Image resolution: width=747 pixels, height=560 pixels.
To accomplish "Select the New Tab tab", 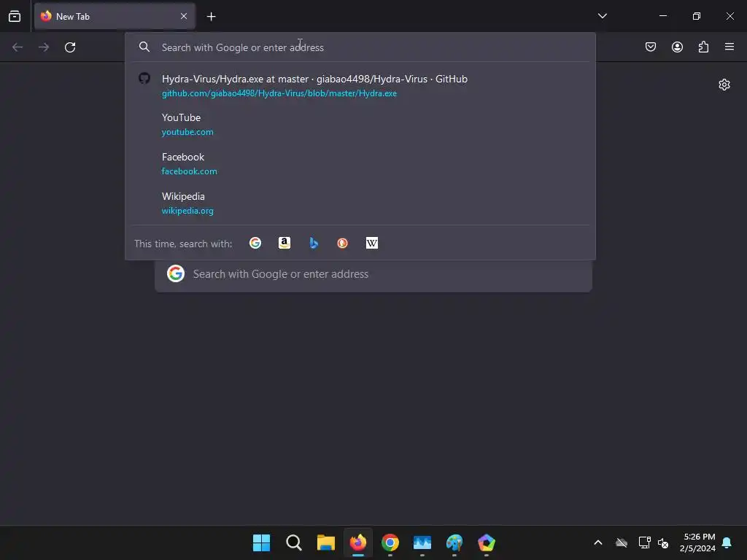I will tap(115, 16).
